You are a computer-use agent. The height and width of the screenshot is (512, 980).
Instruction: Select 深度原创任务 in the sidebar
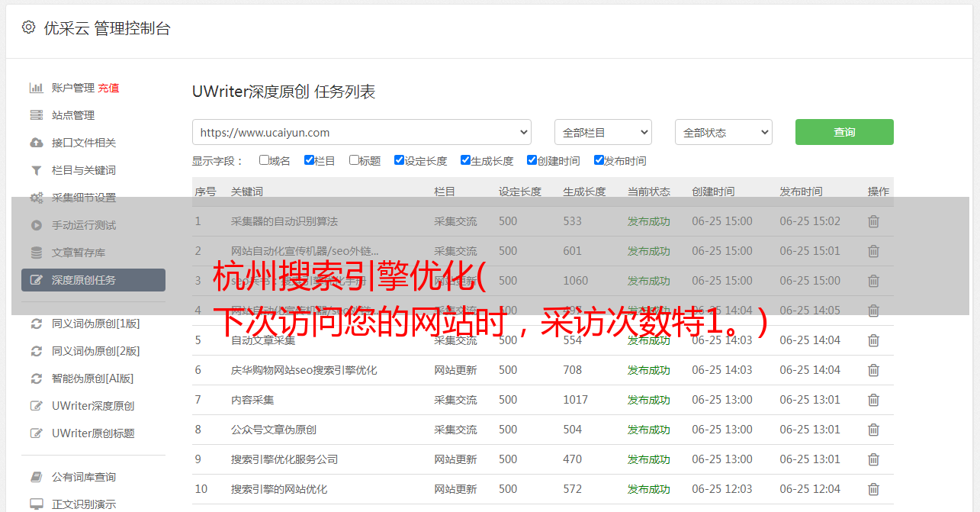(x=93, y=280)
